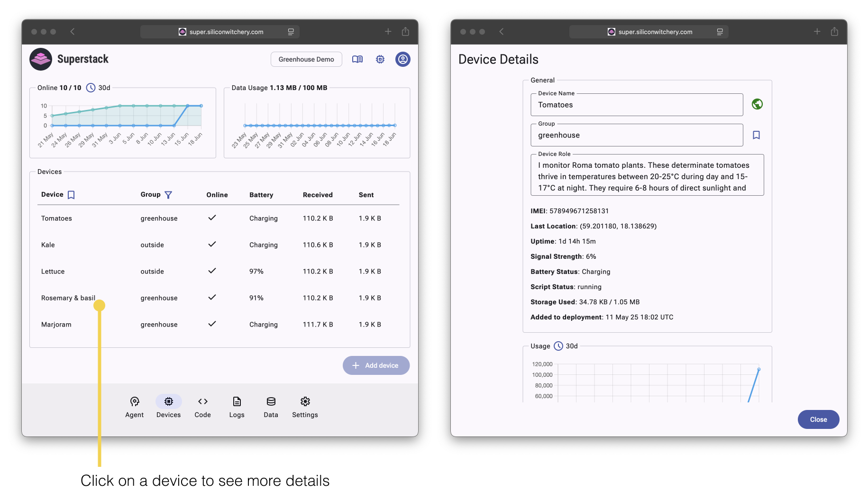Click the Kale 110.6 KB received value
This screenshot has width=868, height=491.
[x=318, y=245]
